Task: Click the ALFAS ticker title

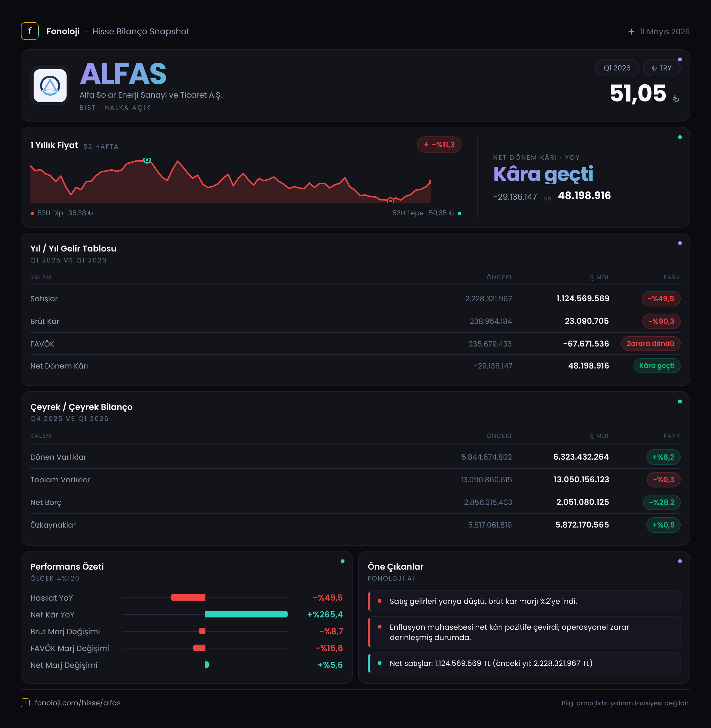Action: pyautogui.click(x=123, y=74)
